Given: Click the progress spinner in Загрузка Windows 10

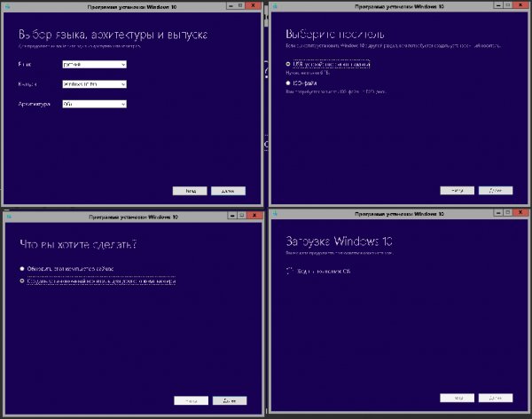Looking at the screenshot, I should click(x=289, y=271).
